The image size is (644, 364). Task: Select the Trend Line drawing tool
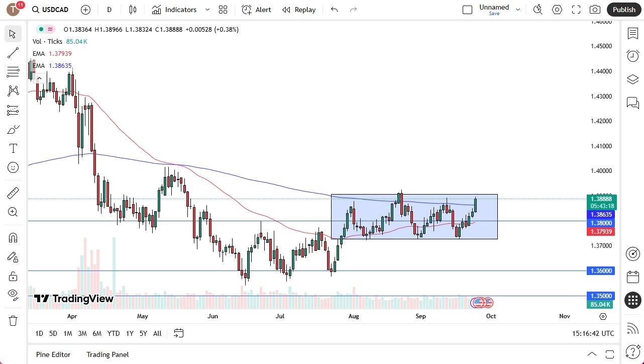[x=13, y=53]
